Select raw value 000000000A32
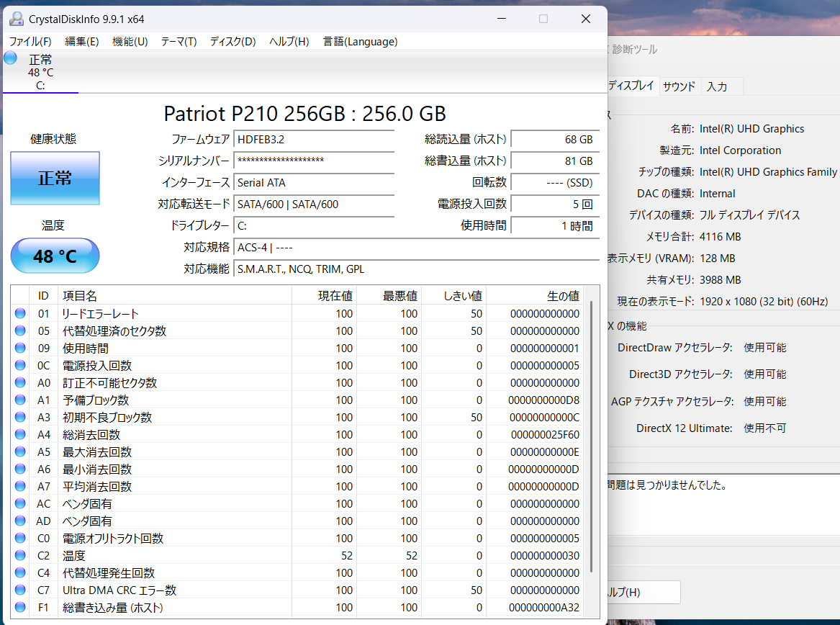This screenshot has width=840, height=625. click(543, 607)
